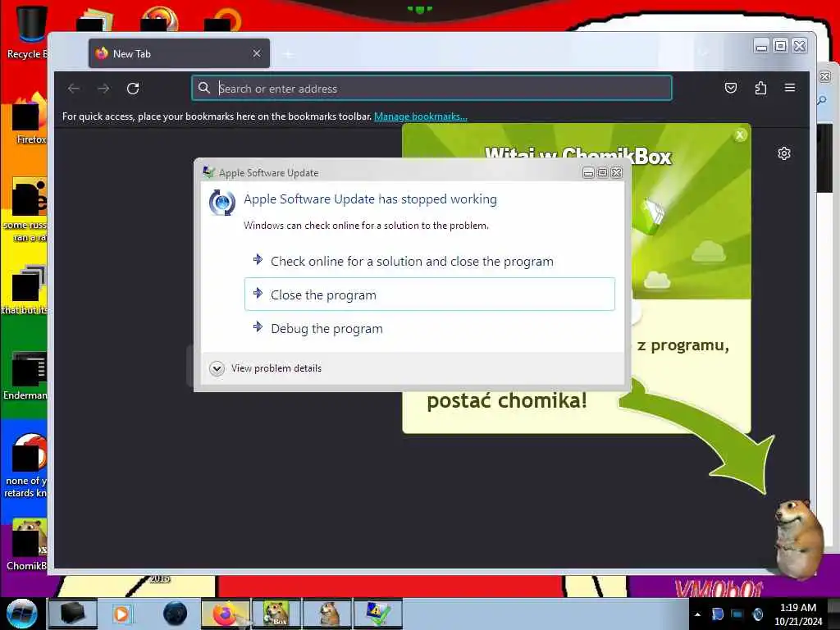Close the Apple Software Update dialog

[x=617, y=172]
